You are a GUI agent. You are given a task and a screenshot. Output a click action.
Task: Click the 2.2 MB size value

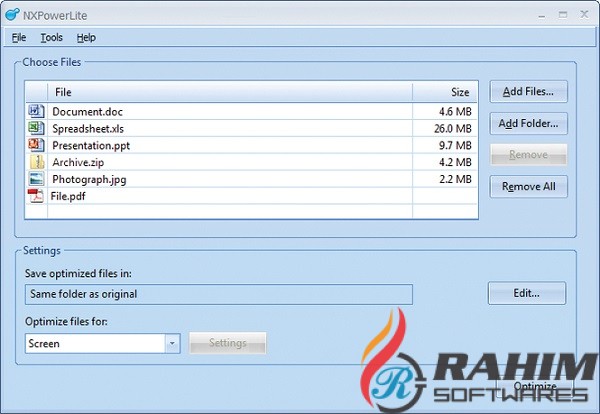pyautogui.click(x=455, y=179)
